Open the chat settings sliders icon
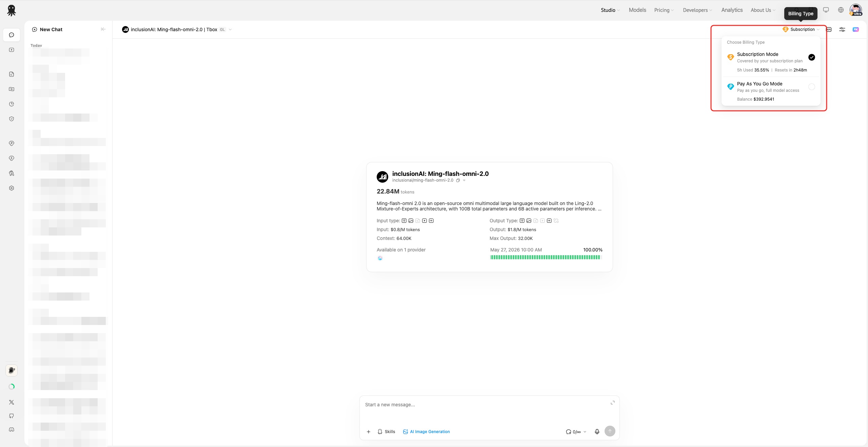 coord(842,29)
